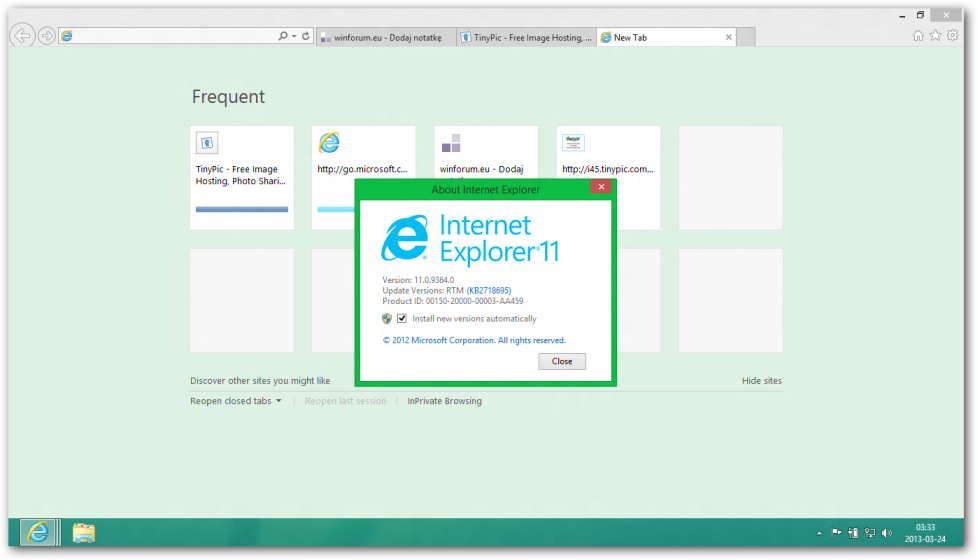Click the Version: 11.0.9364.0 text

419,280
